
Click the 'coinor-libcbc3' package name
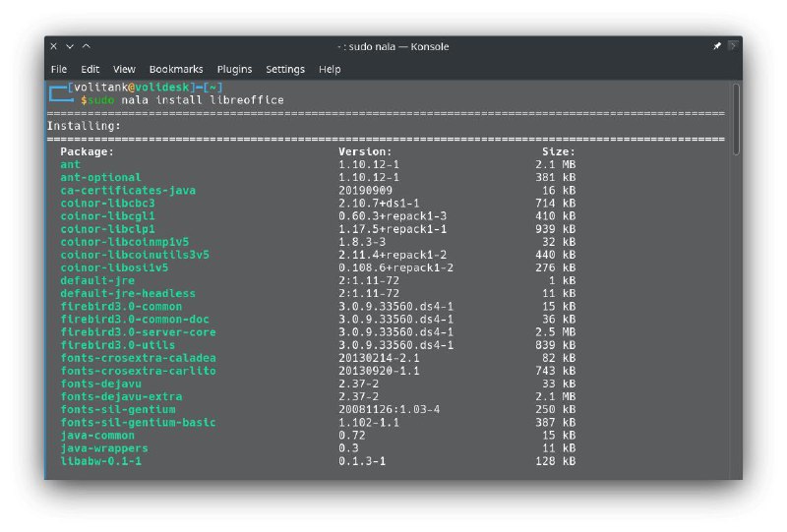pyautogui.click(x=107, y=204)
